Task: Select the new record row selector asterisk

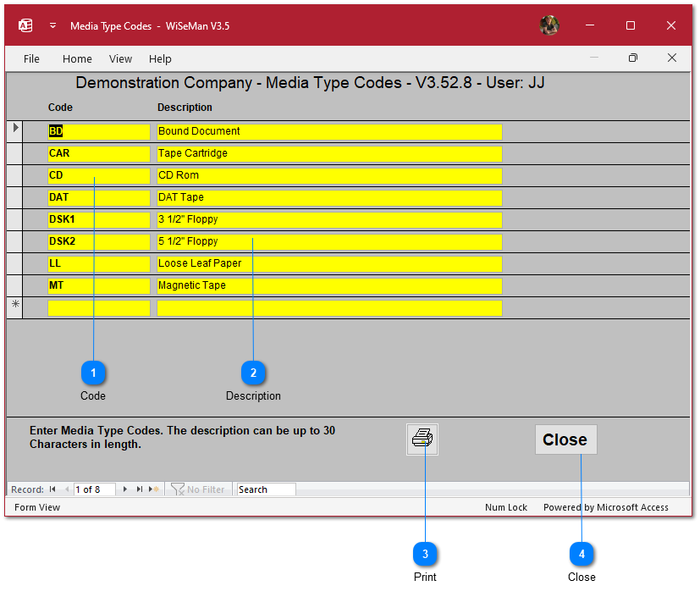Action: 14,307
